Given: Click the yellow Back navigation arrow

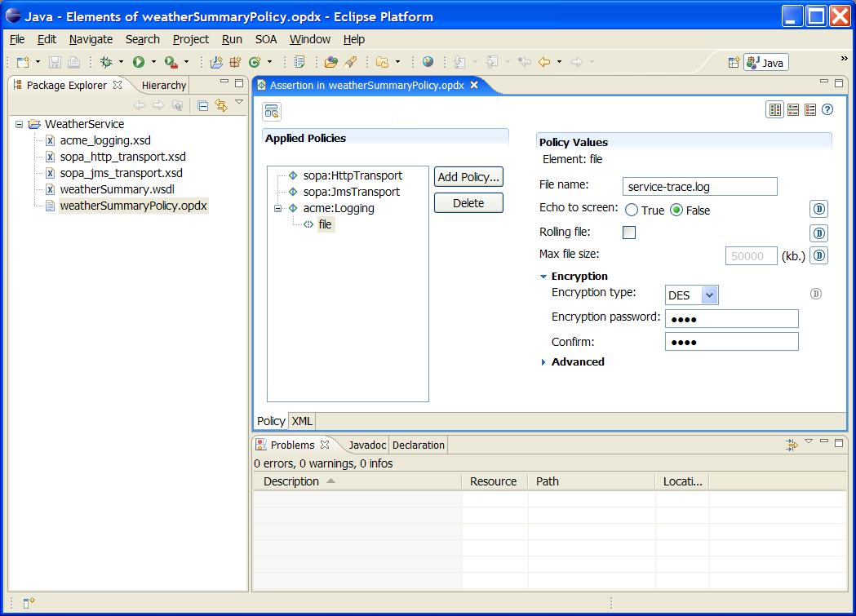Looking at the screenshot, I should click(544, 62).
